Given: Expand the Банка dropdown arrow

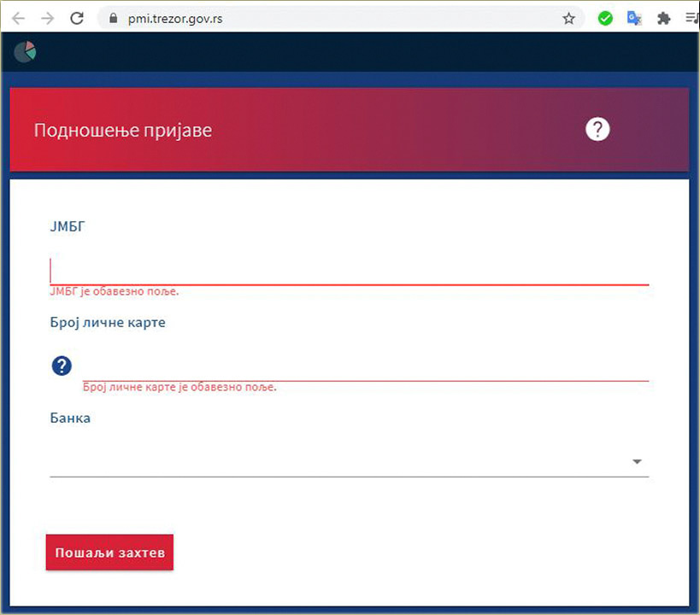Looking at the screenshot, I should pyautogui.click(x=637, y=461).
